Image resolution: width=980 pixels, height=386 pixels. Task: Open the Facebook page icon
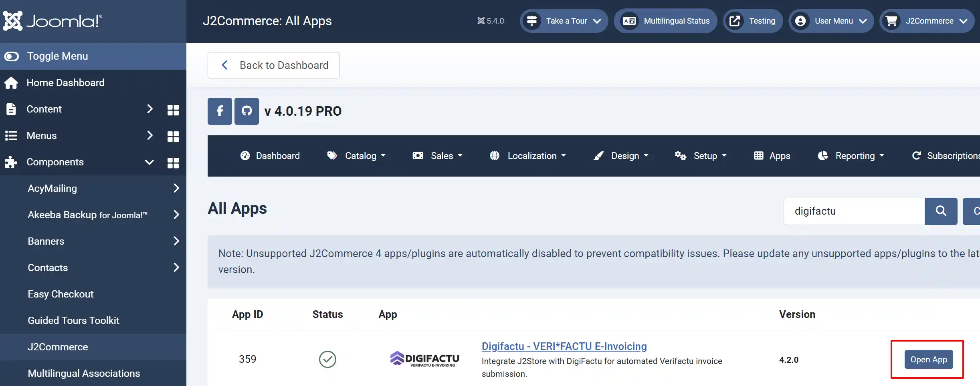[x=220, y=111]
